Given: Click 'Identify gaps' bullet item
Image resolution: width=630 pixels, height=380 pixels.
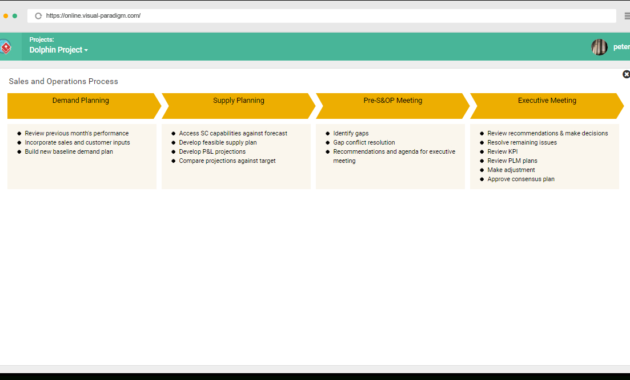Looking at the screenshot, I should [x=351, y=133].
